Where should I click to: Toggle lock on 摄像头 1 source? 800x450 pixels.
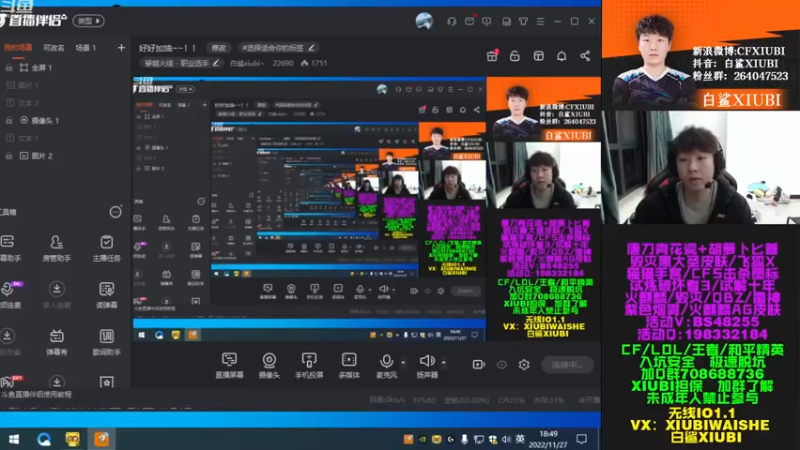[9, 120]
